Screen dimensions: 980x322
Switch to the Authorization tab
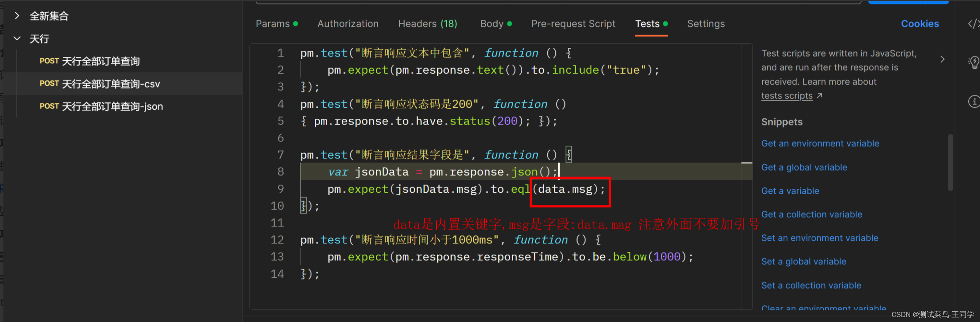point(348,24)
